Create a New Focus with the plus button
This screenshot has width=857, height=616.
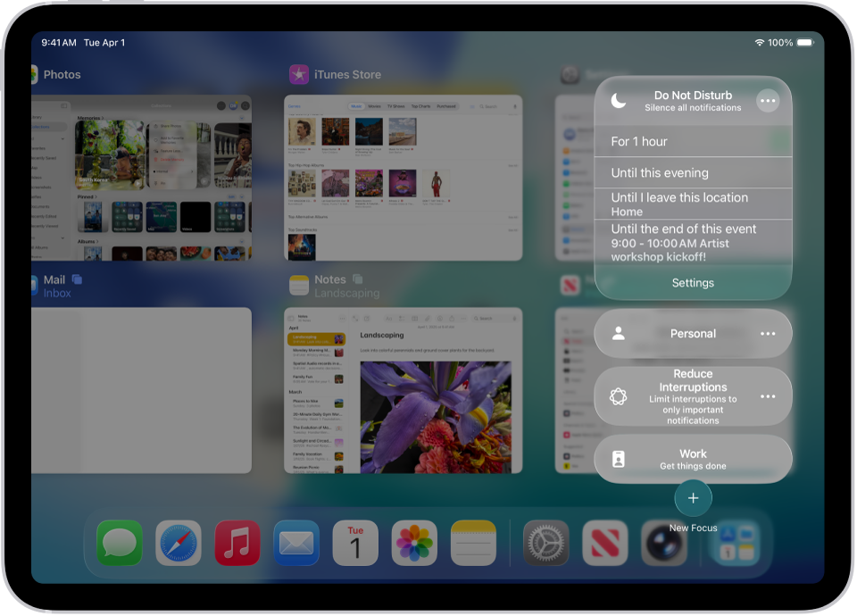693,498
